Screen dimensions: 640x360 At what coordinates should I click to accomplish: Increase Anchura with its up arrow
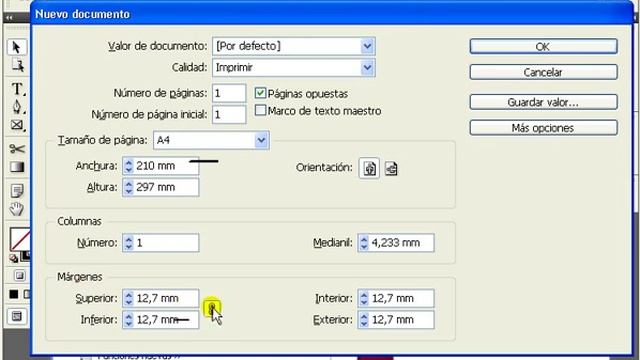(129, 162)
